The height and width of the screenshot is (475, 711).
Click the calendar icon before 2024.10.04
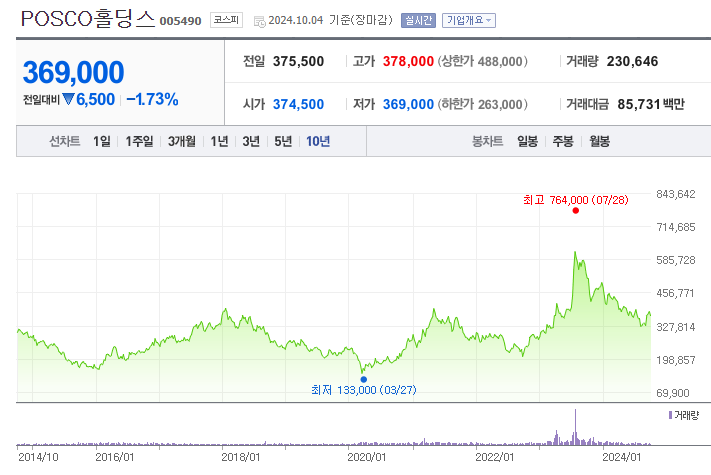coord(259,21)
